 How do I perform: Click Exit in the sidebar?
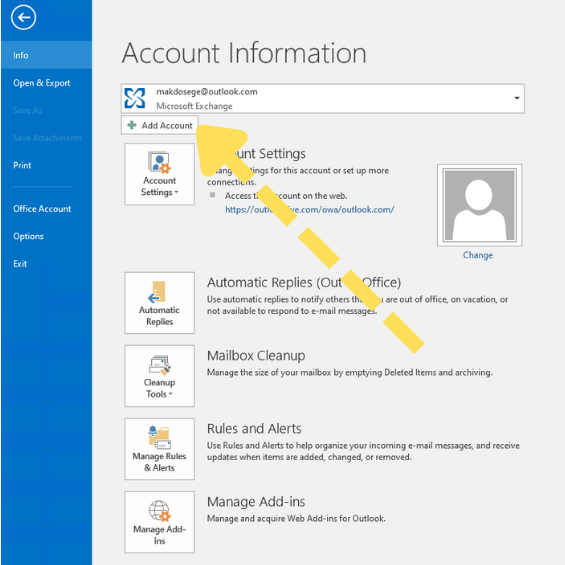point(46,264)
